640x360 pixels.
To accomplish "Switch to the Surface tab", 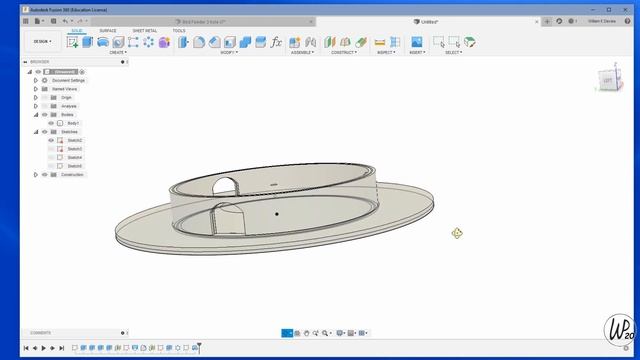I will click(x=108, y=31).
